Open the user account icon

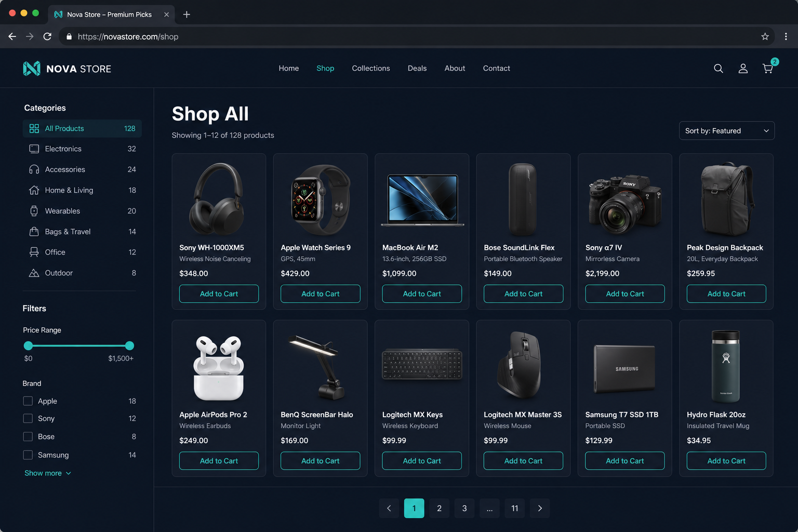click(x=743, y=69)
